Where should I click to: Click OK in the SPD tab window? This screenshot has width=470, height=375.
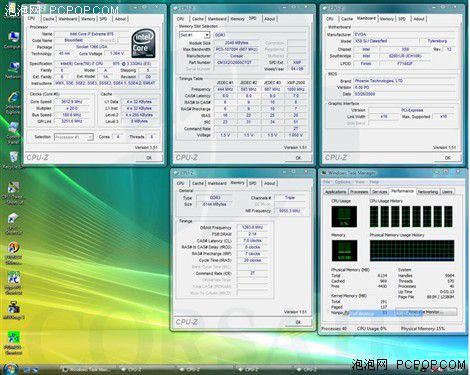click(x=298, y=158)
